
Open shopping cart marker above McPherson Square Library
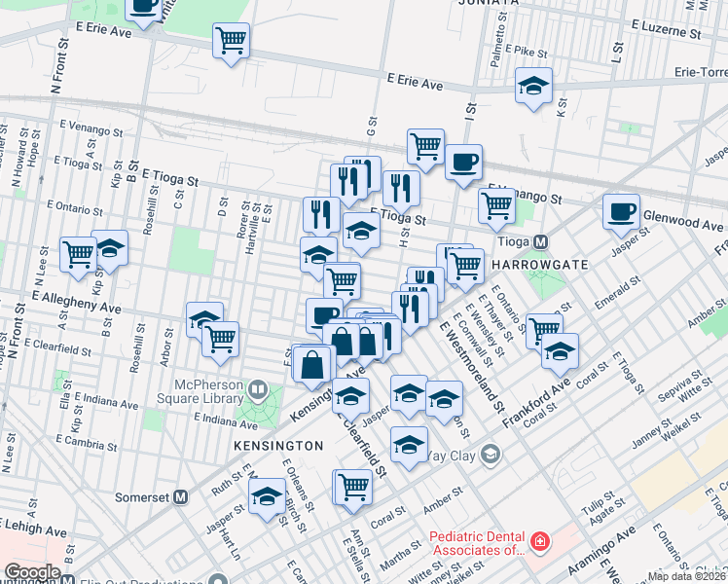click(x=221, y=344)
